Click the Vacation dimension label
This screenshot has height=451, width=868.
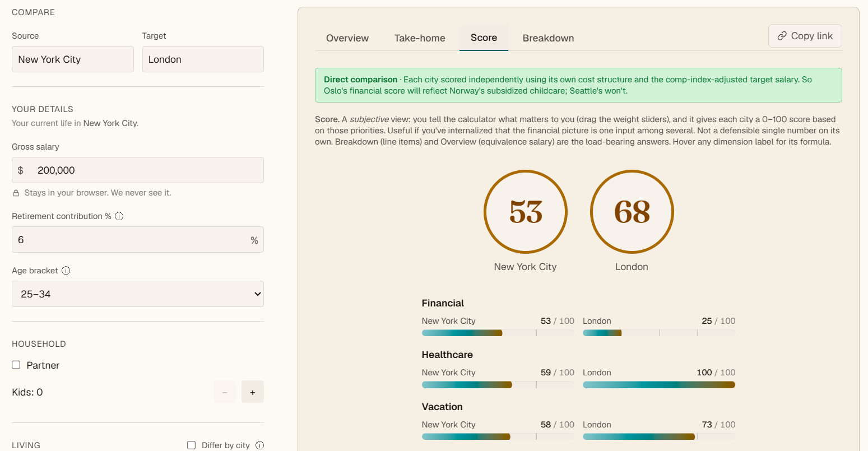[x=442, y=407]
